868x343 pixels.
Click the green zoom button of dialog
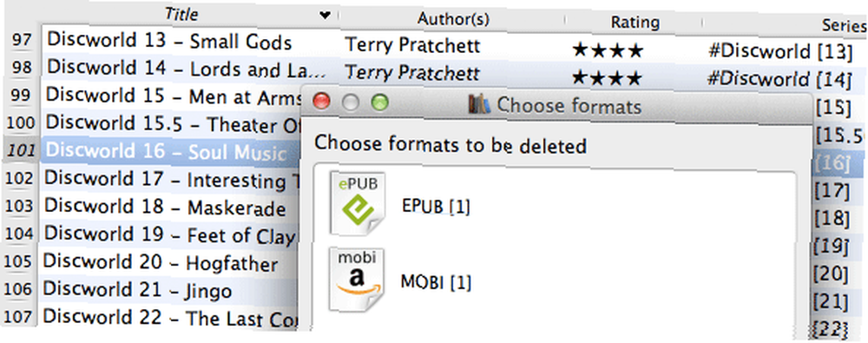click(379, 102)
